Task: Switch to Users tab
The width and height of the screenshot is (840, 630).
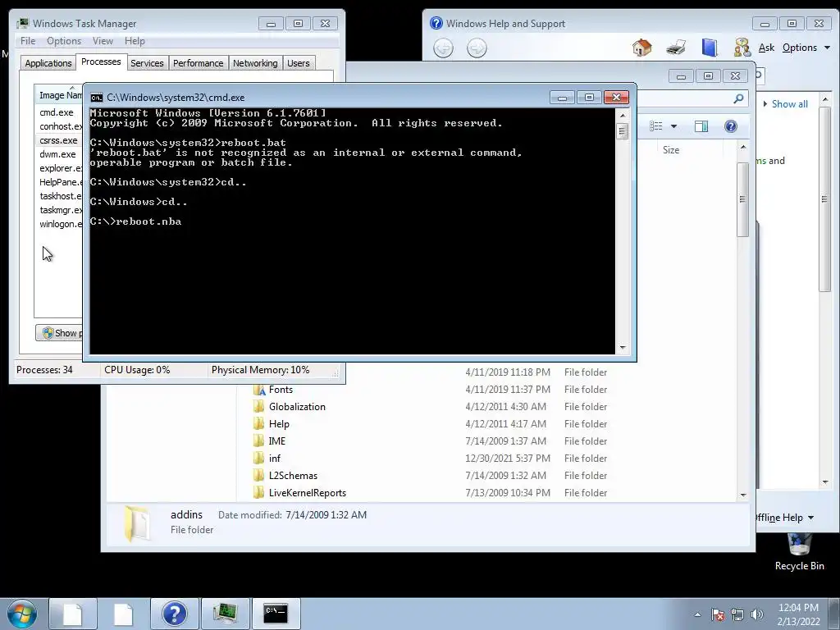Action: click(x=298, y=63)
